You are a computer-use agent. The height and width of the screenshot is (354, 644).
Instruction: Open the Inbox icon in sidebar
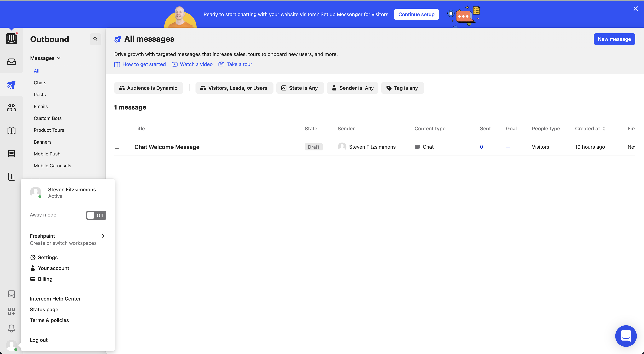(x=11, y=62)
